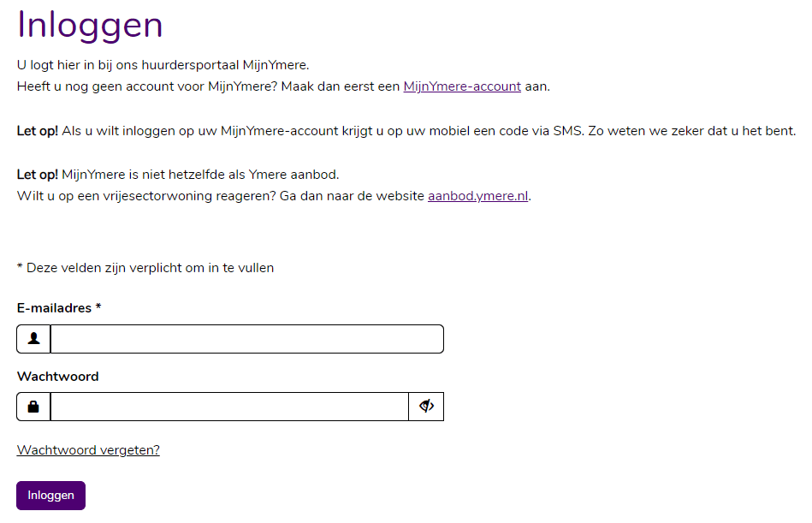812x523 pixels.
Task: Click the user icon beside the E-mailadres field
Action: pos(33,339)
